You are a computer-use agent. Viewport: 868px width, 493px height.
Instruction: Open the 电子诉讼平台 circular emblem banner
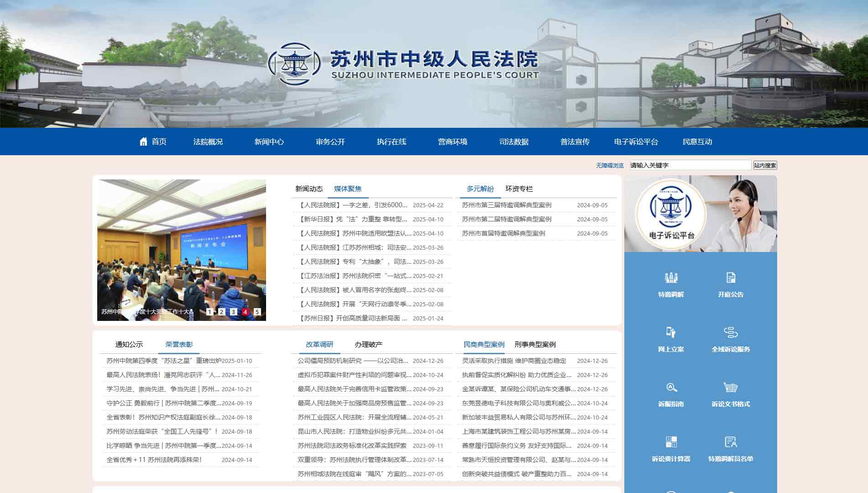point(671,214)
